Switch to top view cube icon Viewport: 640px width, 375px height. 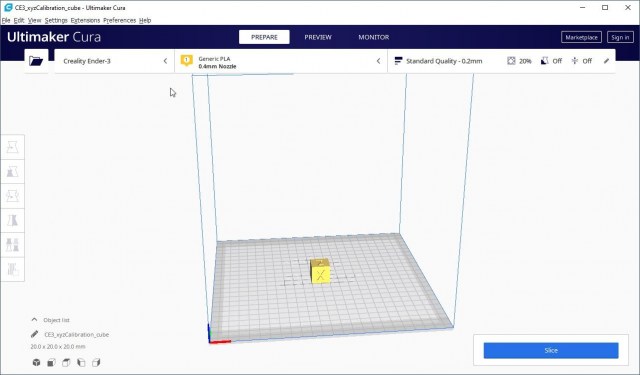(x=66, y=362)
